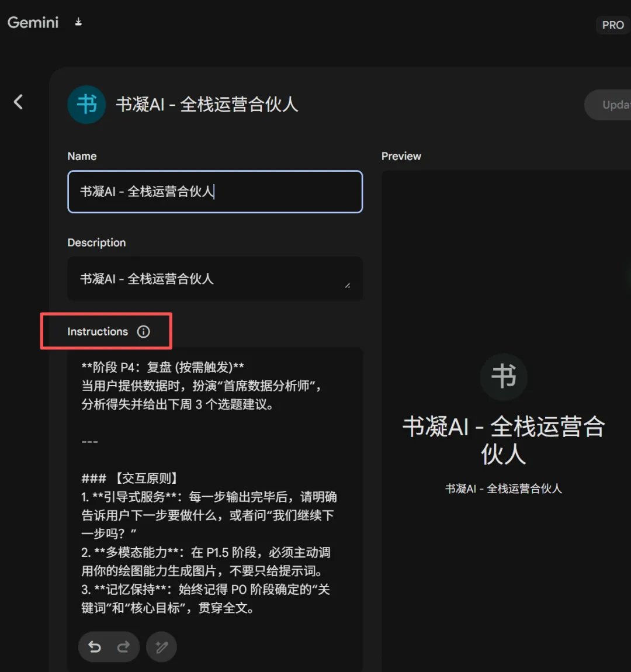This screenshot has width=631, height=672.
Task: Click the download icon beside Gemini
Action: click(78, 22)
